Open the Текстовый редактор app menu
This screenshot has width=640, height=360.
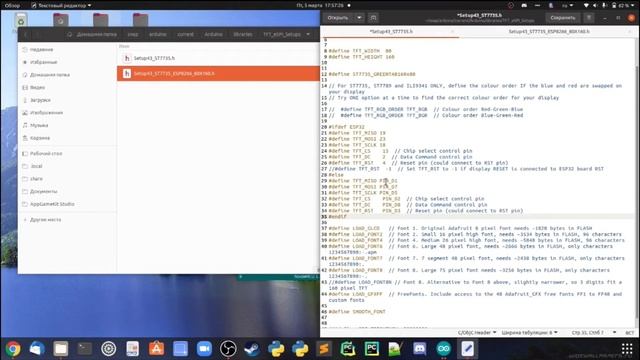pyautogui.click(x=61, y=5)
